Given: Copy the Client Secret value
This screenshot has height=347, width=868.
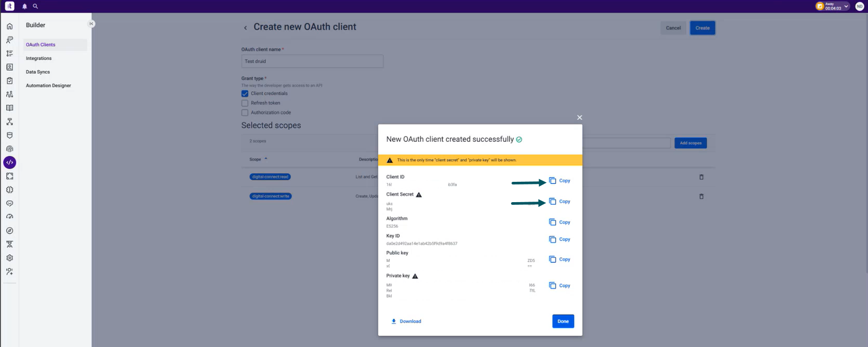Looking at the screenshot, I should (x=560, y=202).
